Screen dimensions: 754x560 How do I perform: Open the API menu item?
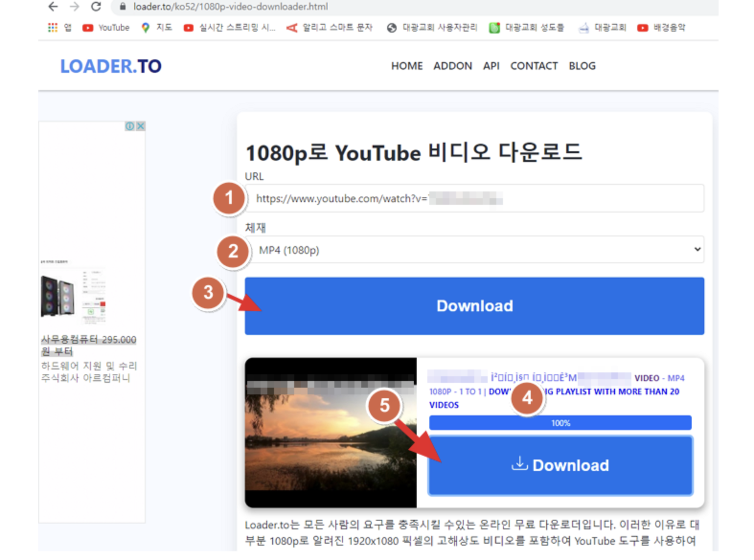coord(491,66)
